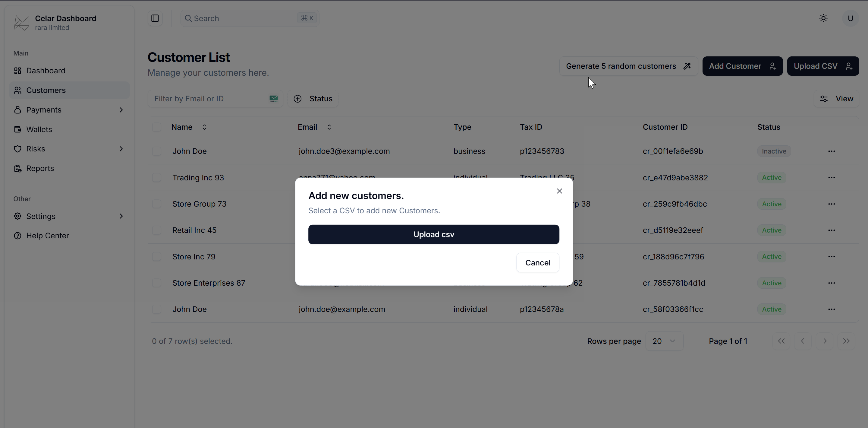Close the Add new customers dialog

coord(559,191)
